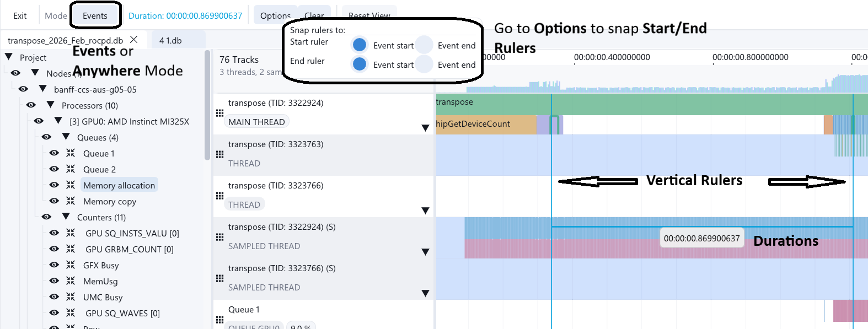Screen dimensions: 868x329
Task: Click the drag-handle grid icon on MAIN THREAD track
Action: point(219,113)
